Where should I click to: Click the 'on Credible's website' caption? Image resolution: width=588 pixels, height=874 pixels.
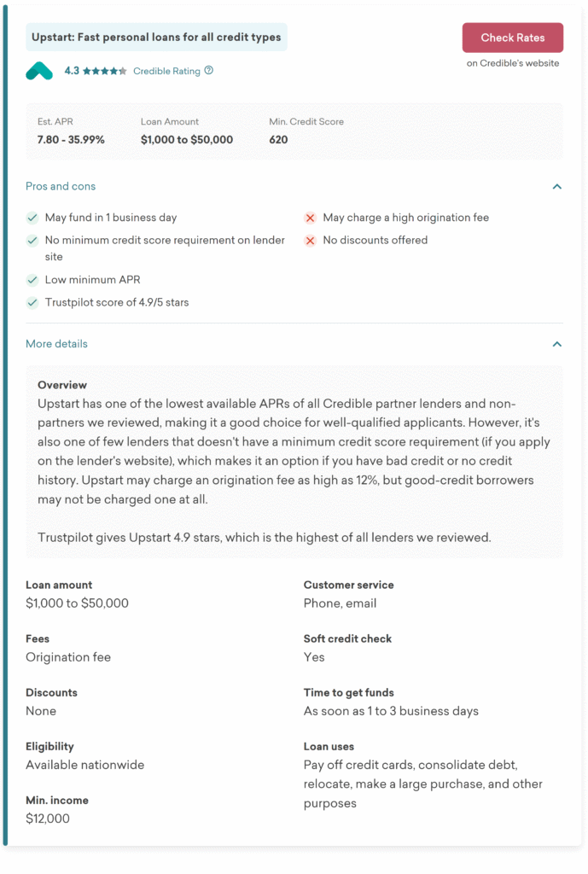513,63
